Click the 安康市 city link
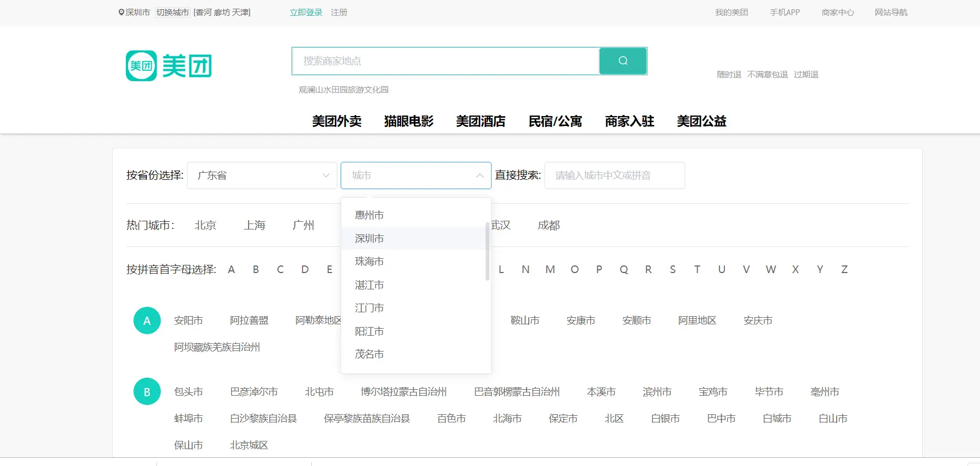 point(581,320)
